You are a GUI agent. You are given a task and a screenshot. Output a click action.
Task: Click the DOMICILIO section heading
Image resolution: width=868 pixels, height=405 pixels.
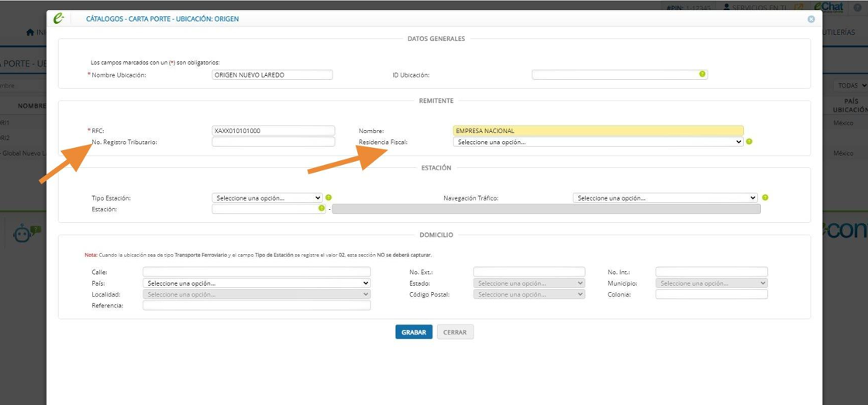tap(436, 235)
